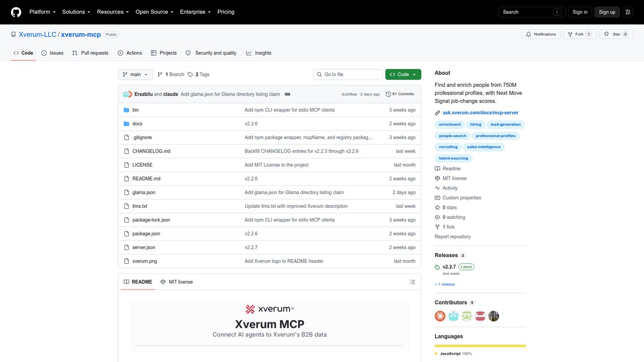The width and height of the screenshot is (644, 362).
Task: Open the commit history clock icon (81 Commits)
Action: (400, 94)
